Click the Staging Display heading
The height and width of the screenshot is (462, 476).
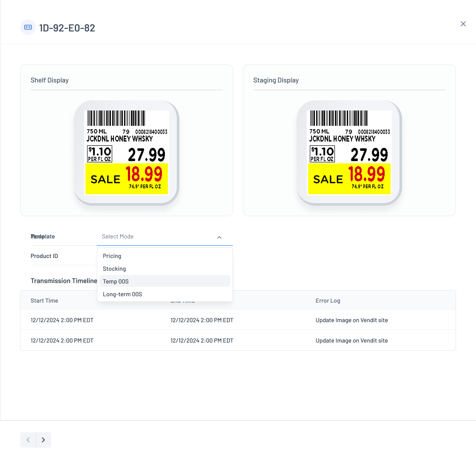276,80
